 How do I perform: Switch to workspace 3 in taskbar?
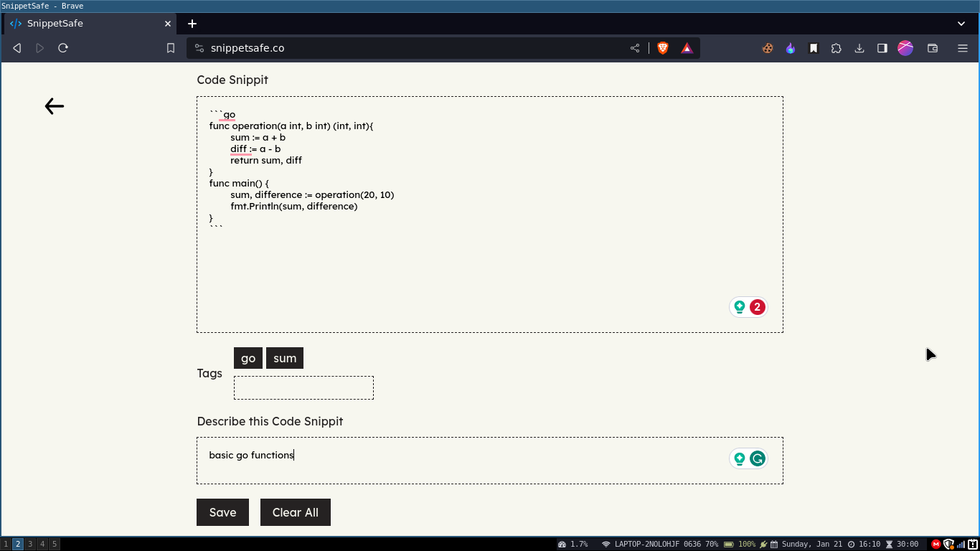[x=30, y=545]
